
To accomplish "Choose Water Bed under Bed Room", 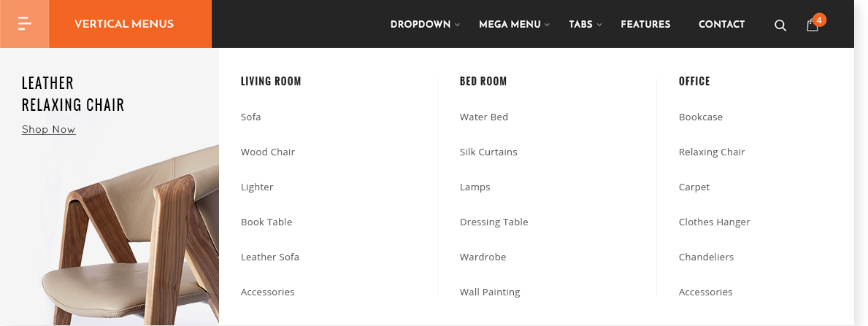I will point(484,117).
